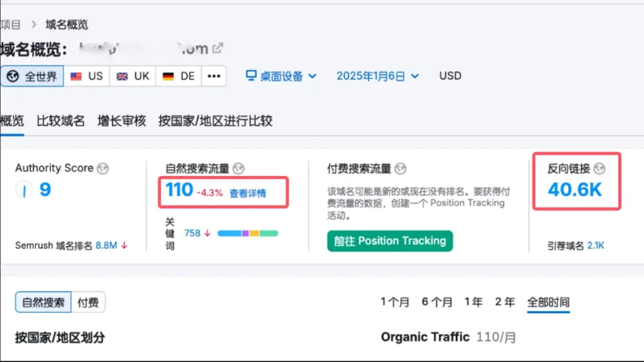Click the 域名概览 breadcrumb

(67, 25)
